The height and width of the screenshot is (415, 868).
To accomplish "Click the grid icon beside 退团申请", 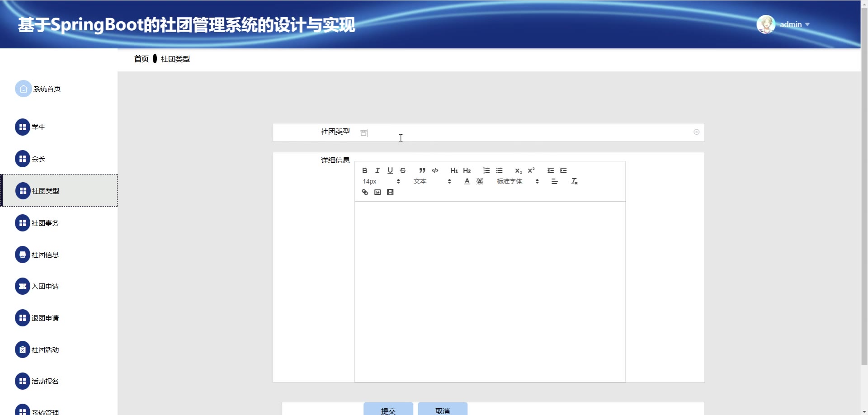I will [23, 317].
